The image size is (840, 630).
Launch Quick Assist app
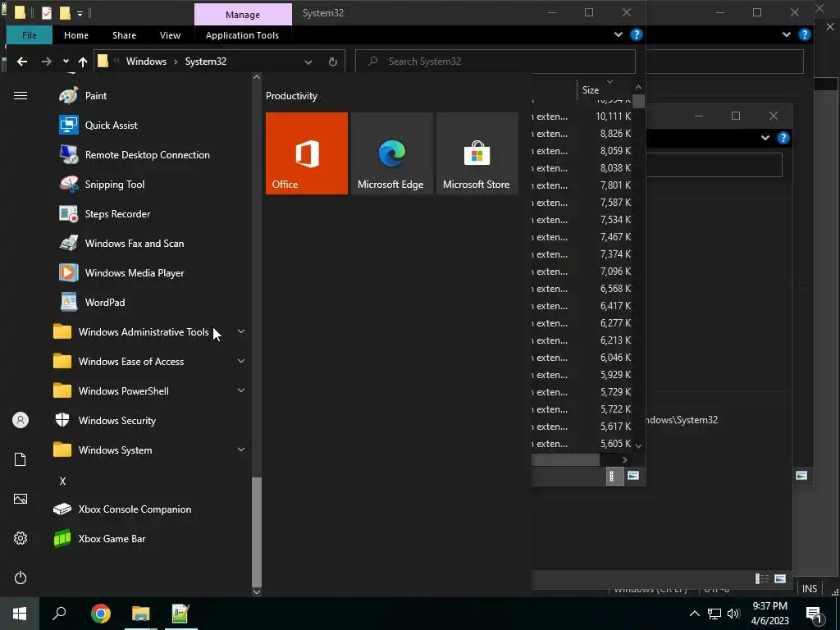98,126
